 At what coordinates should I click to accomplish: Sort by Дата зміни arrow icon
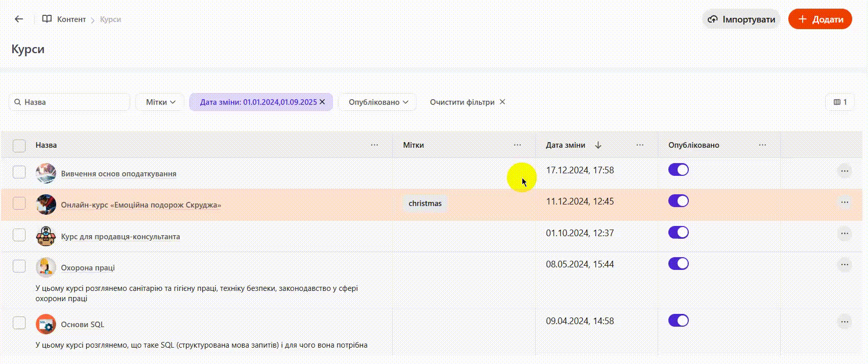tap(598, 145)
